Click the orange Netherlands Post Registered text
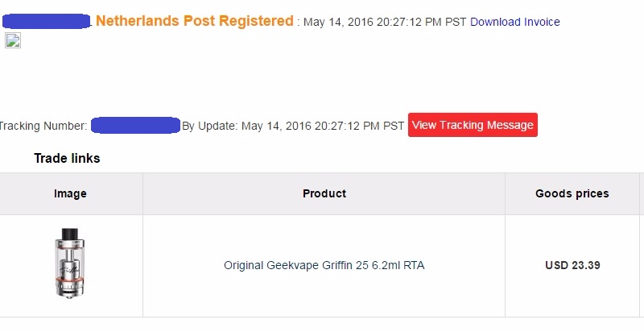Screen dimensions: 644x332 click(195, 20)
